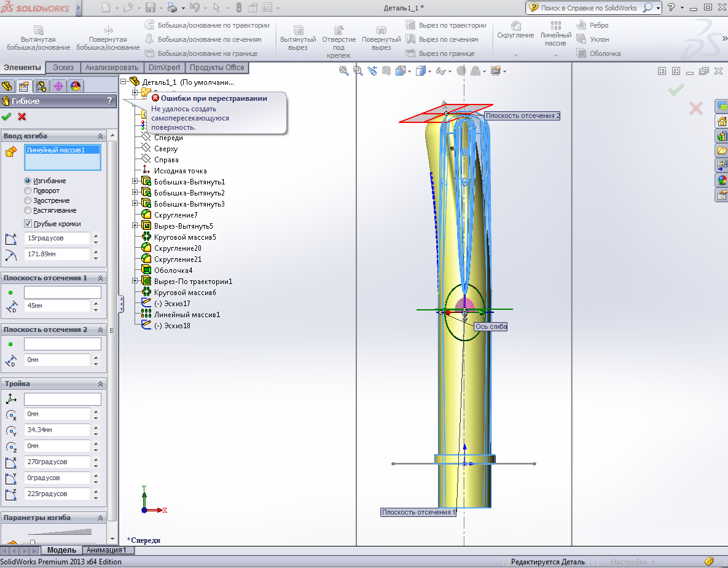Toggle the Грубые кромки checkbox
728x568 pixels.
click(x=28, y=224)
